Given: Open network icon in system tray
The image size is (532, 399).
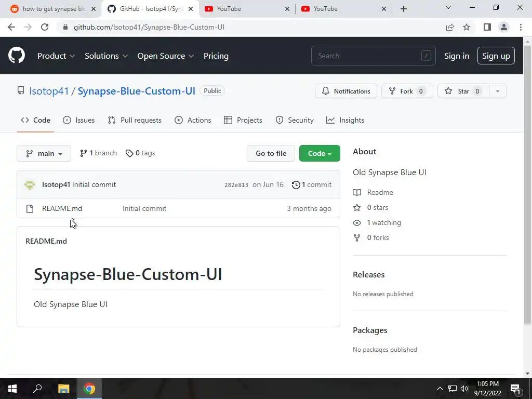Looking at the screenshot, I should pos(453,389).
